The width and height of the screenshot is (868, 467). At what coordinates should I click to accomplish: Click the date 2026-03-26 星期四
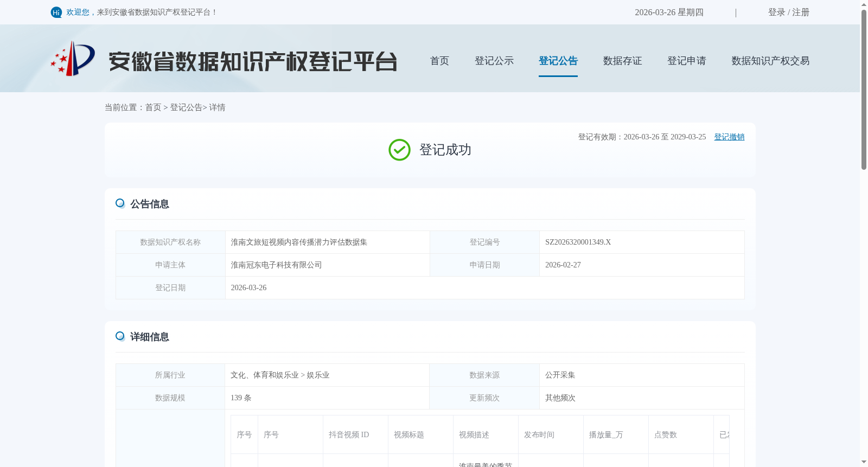click(669, 12)
